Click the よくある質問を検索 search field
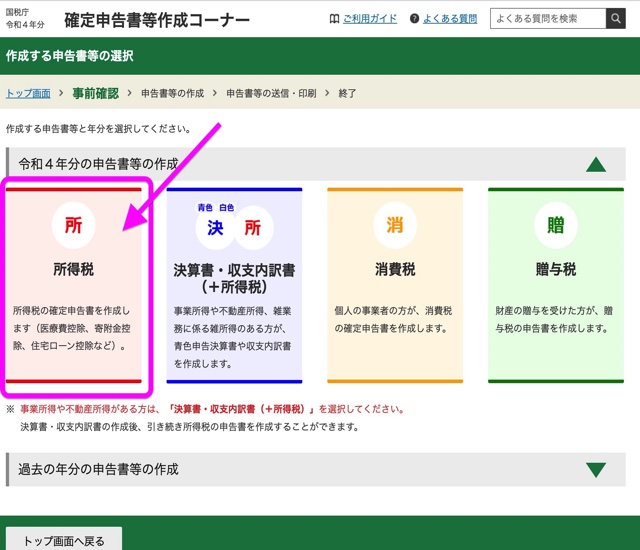640x550 pixels. [547, 19]
